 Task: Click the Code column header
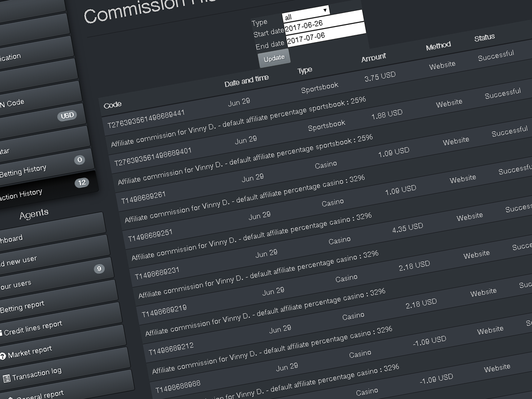[113, 105]
